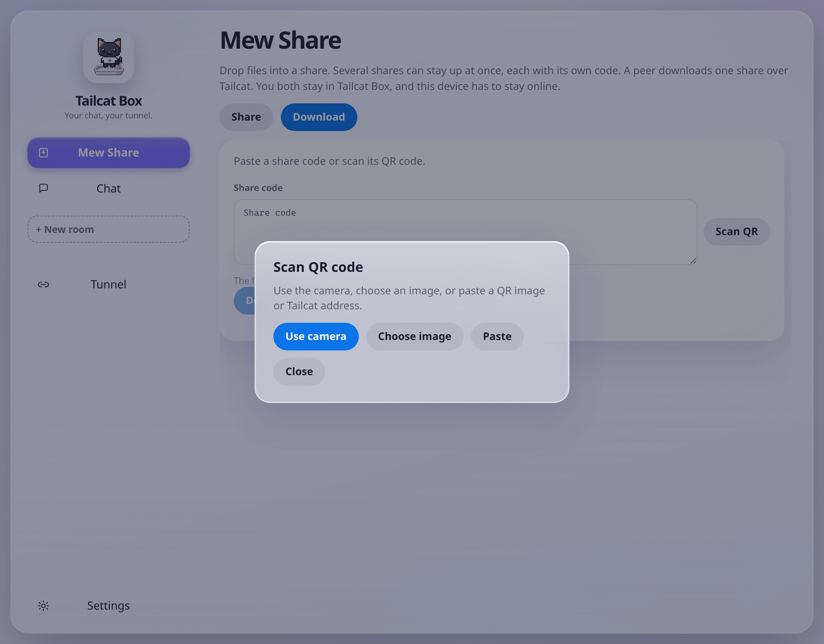Image resolution: width=824 pixels, height=644 pixels.
Task: Click the Scan QR button
Action: 736,232
